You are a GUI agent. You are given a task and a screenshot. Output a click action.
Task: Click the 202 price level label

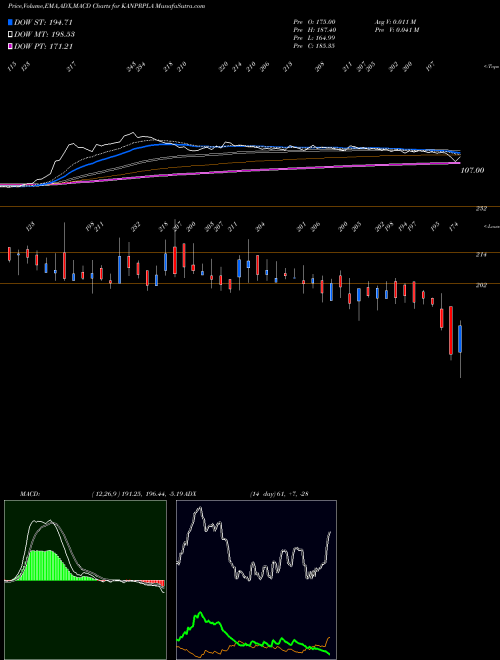[x=481, y=285]
